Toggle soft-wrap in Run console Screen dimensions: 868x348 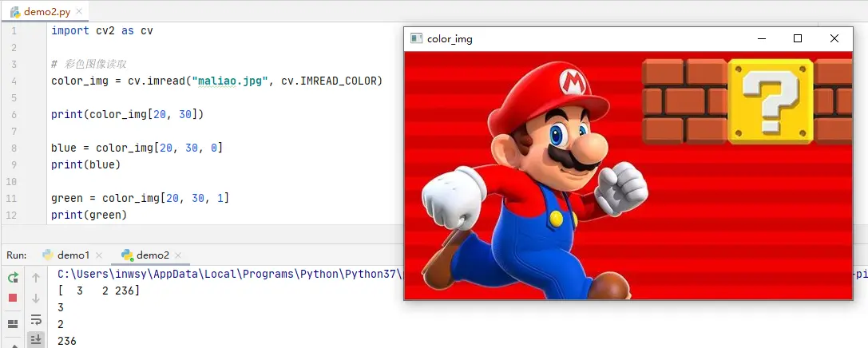[x=36, y=319]
